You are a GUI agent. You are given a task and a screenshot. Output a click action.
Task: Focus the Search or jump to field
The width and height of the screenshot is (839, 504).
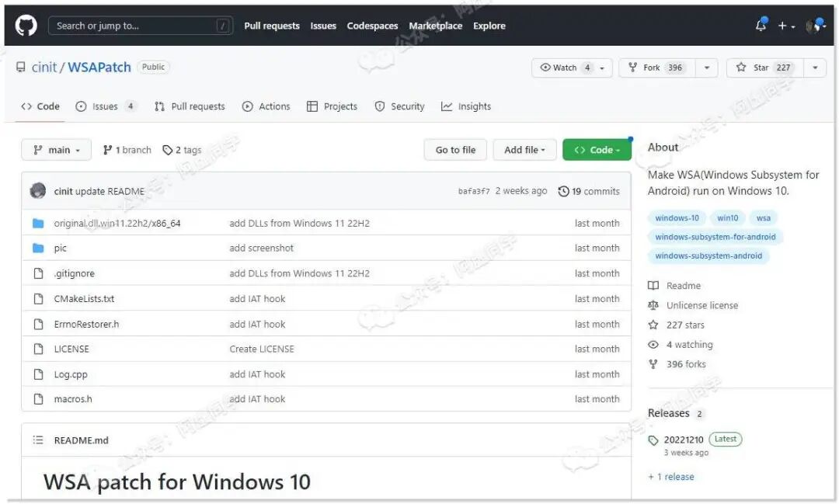(x=140, y=26)
